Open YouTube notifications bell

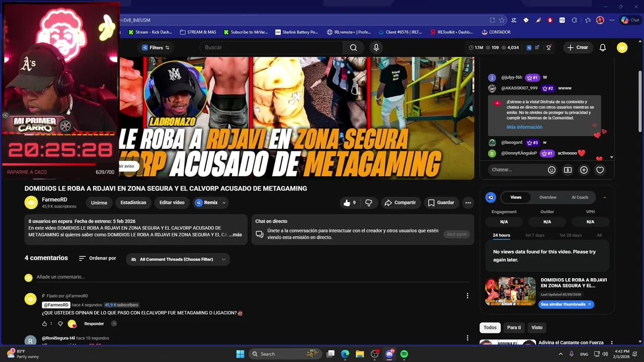coord(603,47)
